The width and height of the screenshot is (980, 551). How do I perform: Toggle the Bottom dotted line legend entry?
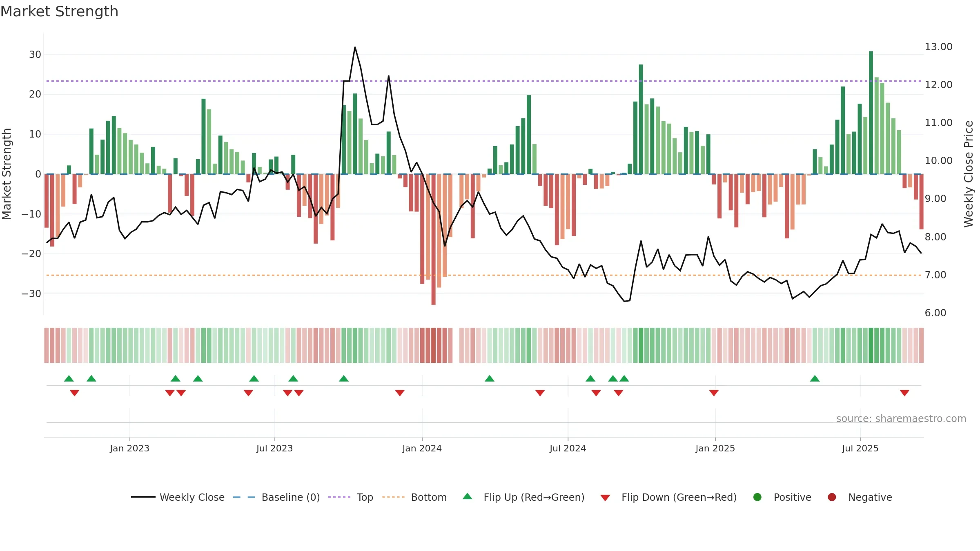[414, 497]
